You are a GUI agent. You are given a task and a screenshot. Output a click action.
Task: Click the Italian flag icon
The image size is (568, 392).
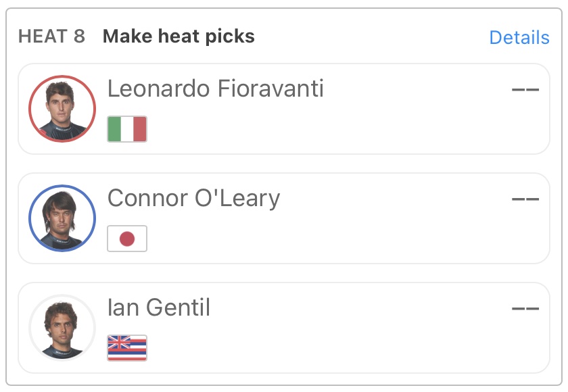point(127,129)
